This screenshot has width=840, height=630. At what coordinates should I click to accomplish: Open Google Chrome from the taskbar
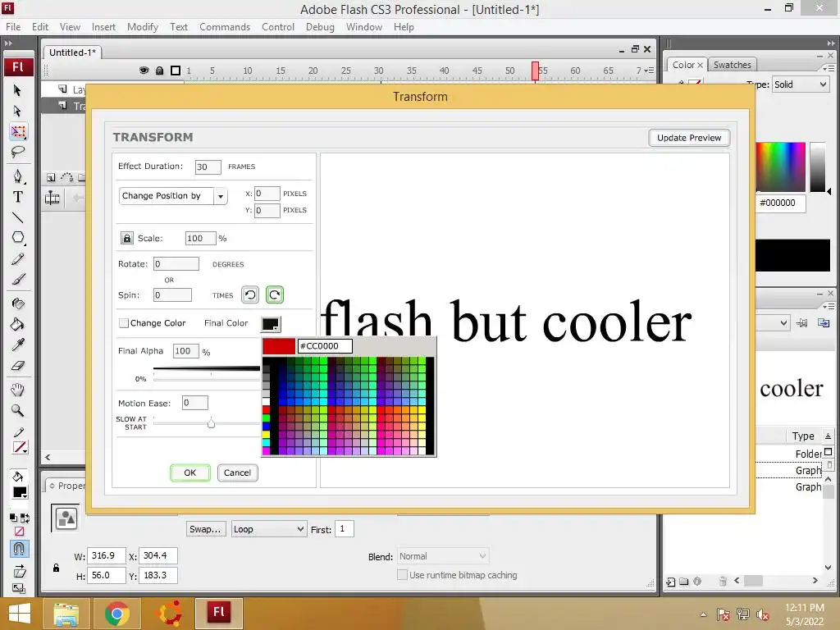click(x=116, y=614)
